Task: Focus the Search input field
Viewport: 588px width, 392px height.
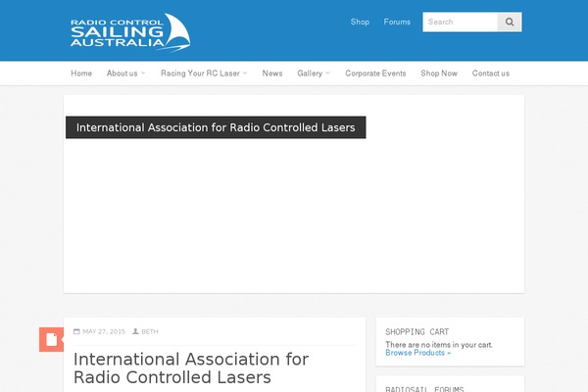Action: (x=461, y=22)
